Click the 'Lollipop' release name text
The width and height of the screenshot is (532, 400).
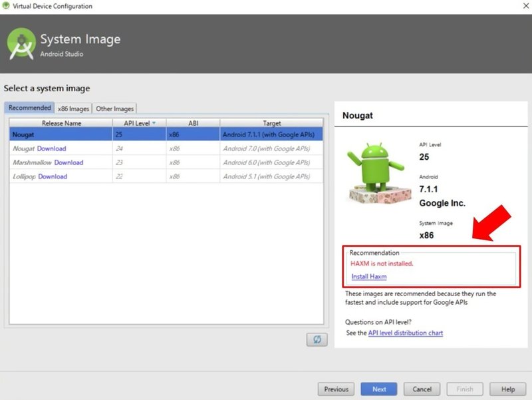pos(24,176)
